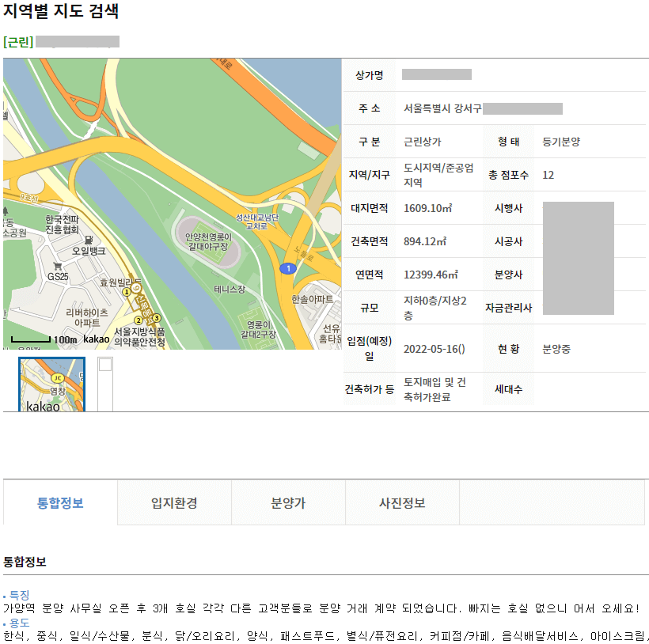Select the GS25 convenience store marker
Screen dimensions: 649x644
coord(57,266)
